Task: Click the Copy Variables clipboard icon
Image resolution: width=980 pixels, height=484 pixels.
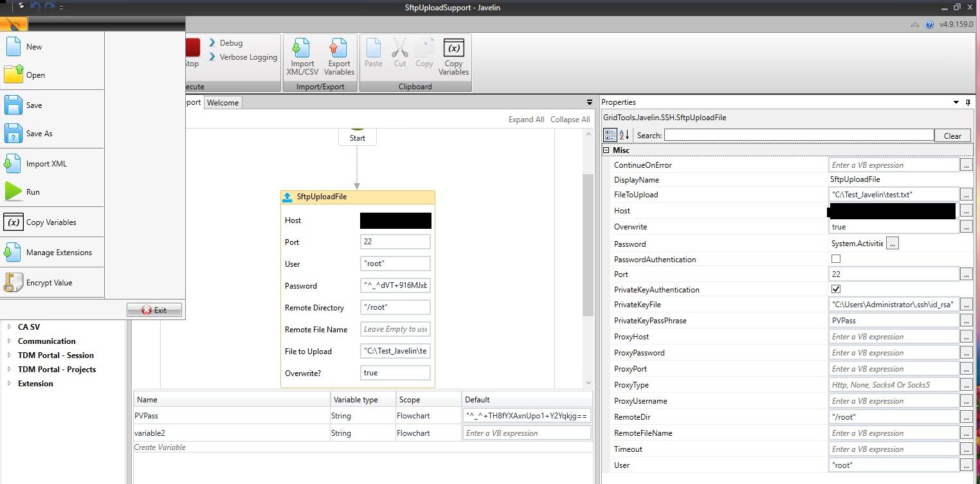Action: pos(453,49)
